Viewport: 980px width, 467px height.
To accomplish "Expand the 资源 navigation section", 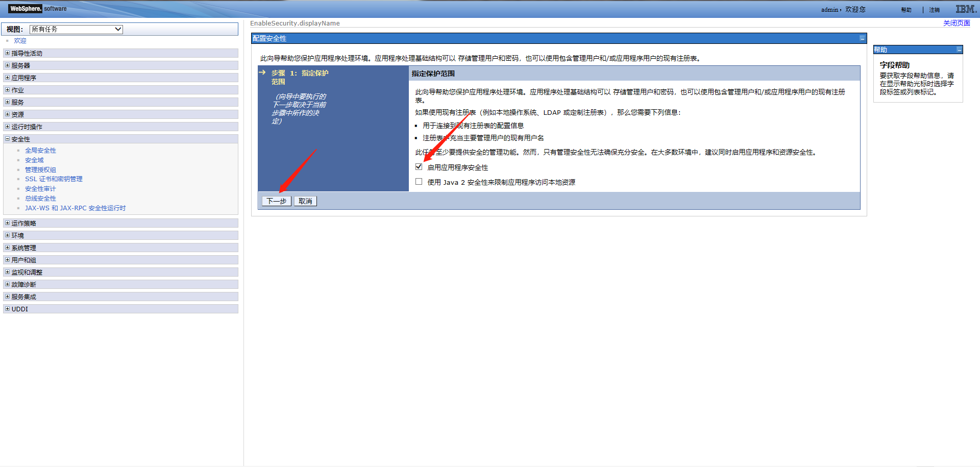I will [7, 114].
